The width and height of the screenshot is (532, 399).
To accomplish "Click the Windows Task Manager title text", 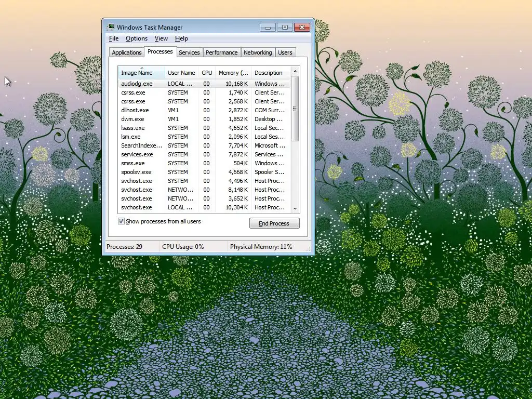I will 150,28.
